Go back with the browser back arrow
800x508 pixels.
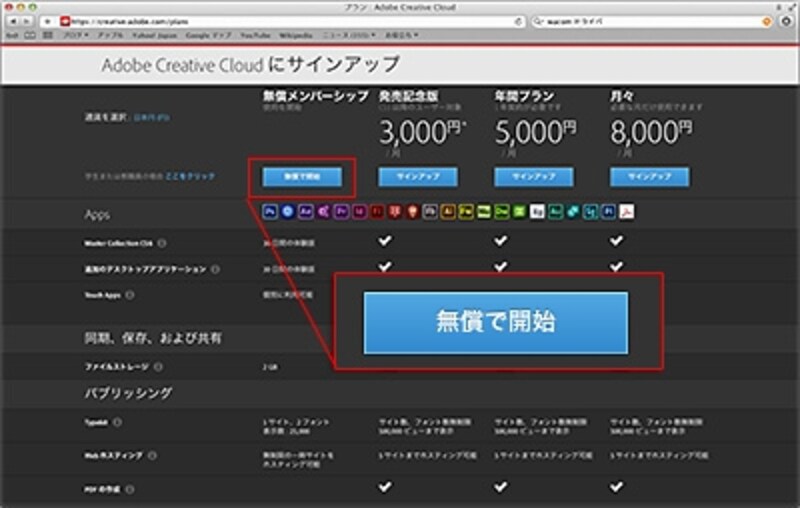[x=13, y=21]
